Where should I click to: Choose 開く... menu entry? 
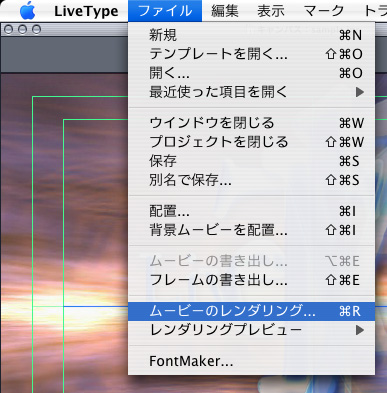(x=252, y=73)
